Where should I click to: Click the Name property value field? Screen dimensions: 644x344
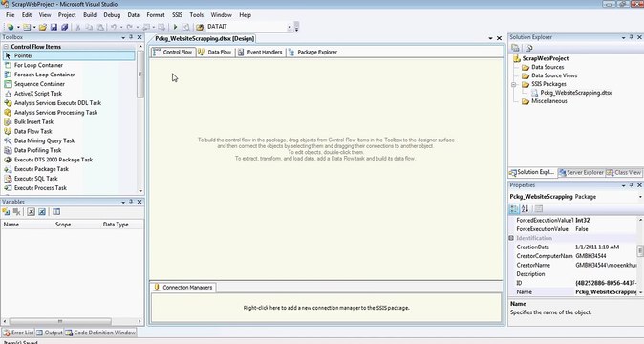coord(606,291)
